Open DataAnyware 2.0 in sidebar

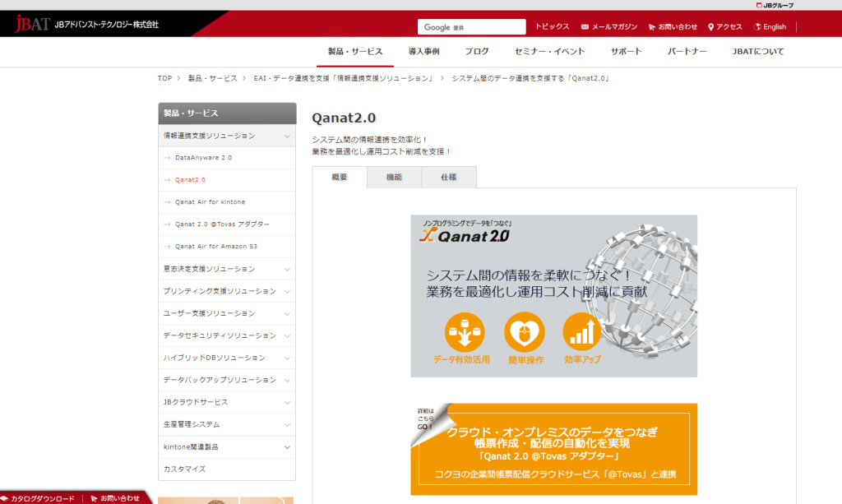(x=204, y=158)
